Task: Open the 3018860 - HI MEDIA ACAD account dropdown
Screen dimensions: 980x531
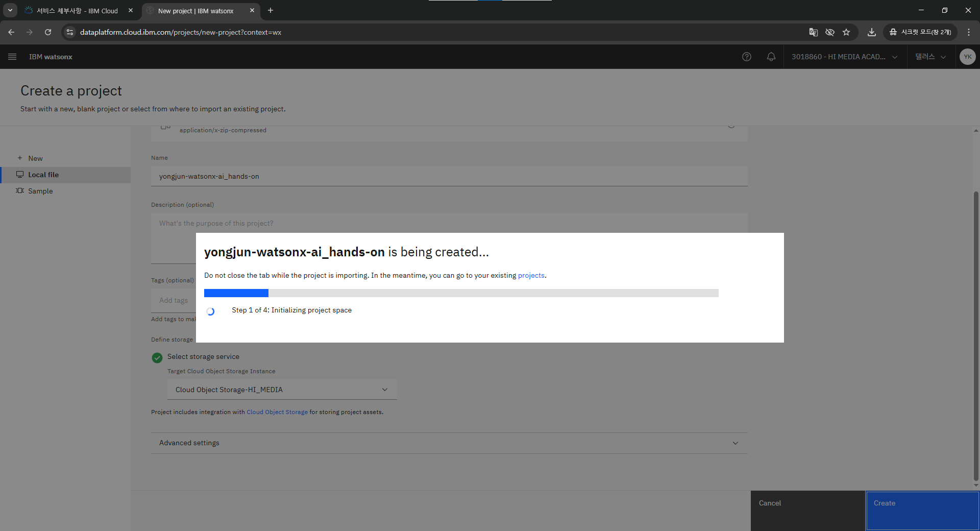Action: [845, 57]
